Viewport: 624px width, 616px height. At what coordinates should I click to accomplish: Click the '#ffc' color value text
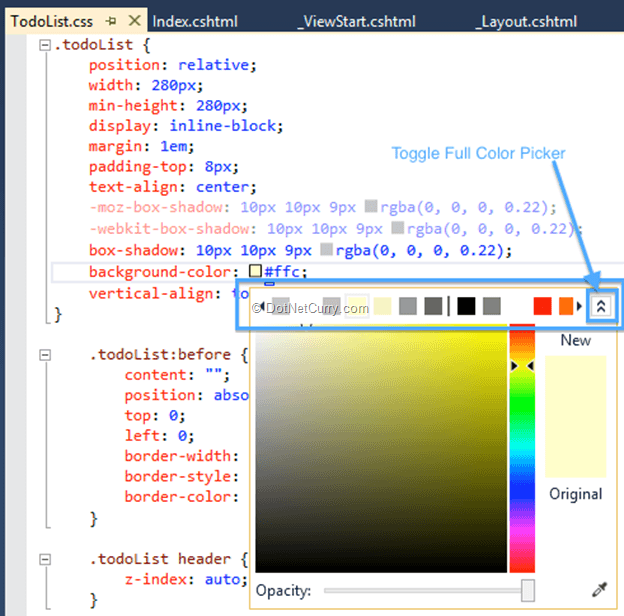[282, 272]
